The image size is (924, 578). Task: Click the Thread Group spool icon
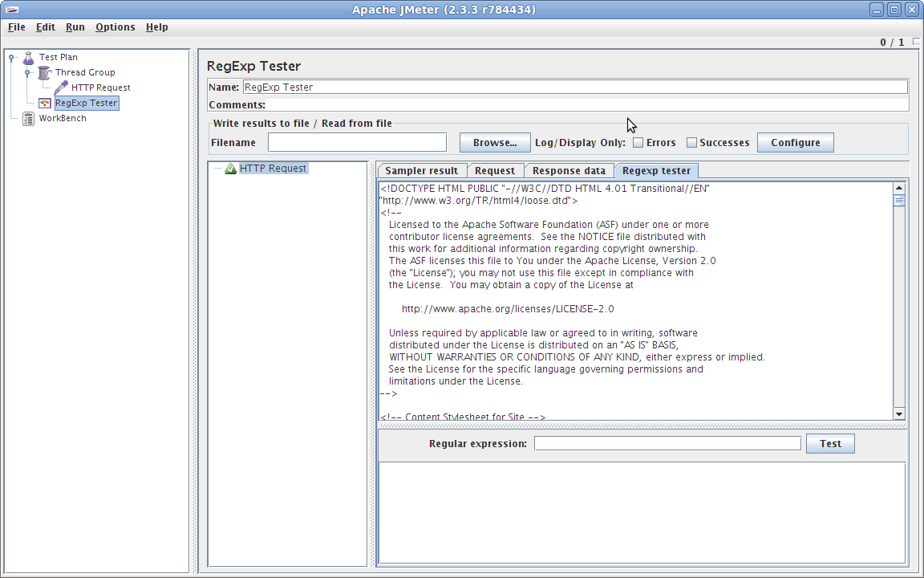(44, 72)
